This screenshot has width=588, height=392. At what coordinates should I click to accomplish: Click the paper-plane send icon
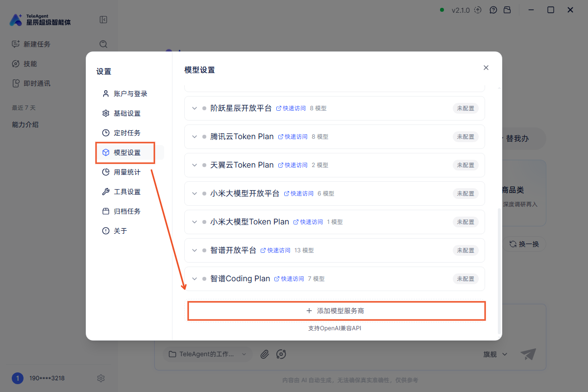pyautogui.click(x=528, y=354)
